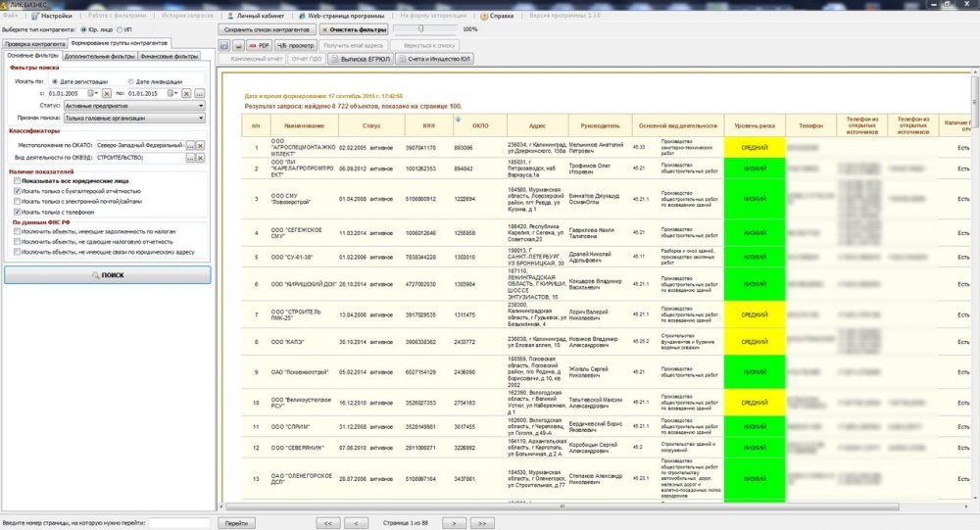Open the start date calendar dropdown
Image resolution: width=980 pixels, height=530 pixels.
(x=92, y=93)
